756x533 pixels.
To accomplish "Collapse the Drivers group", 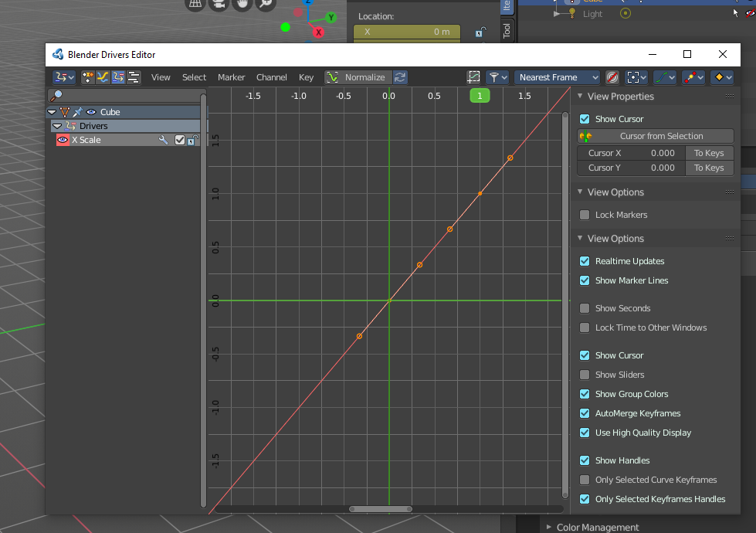I will [x=57, y=126].
